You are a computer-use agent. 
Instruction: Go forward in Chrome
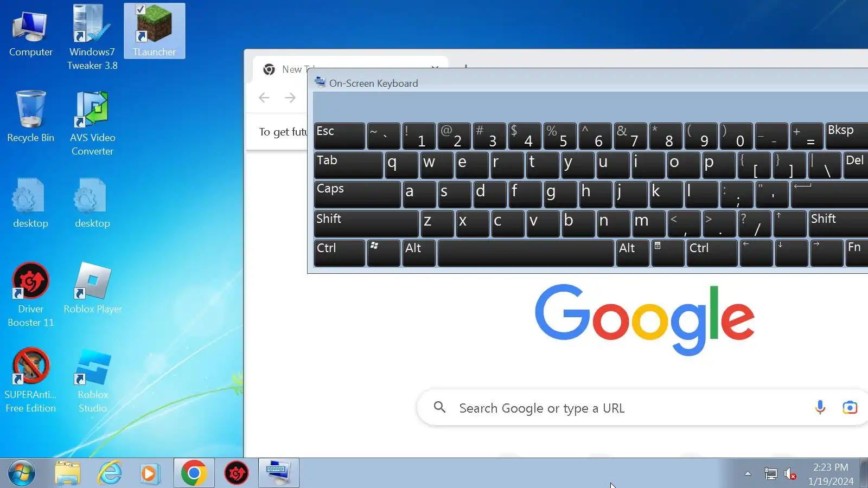point(290,98)
